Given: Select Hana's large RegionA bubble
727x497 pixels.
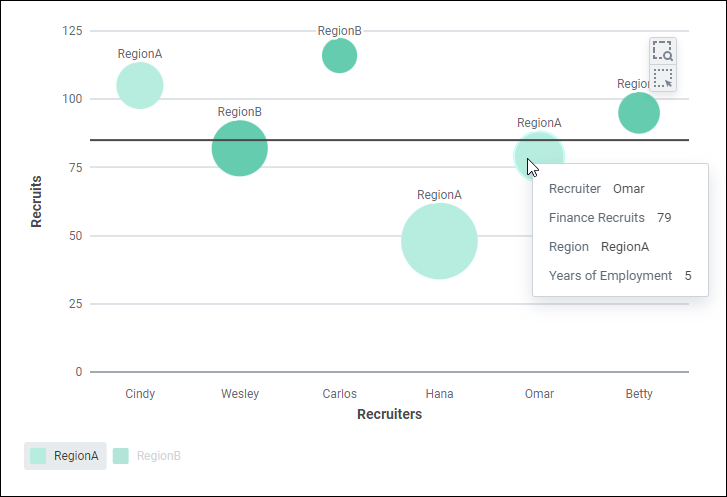Looking at the screenshot, I should pyautogui.click(x=439, y=241).
